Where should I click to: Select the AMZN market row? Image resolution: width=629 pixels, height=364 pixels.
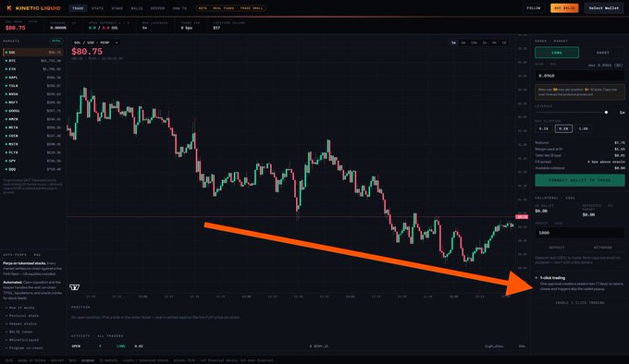pos(33,119)
